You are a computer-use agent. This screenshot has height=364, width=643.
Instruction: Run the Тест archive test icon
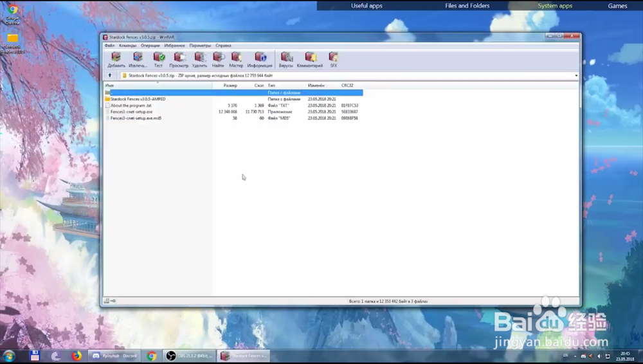coord(159,60)
